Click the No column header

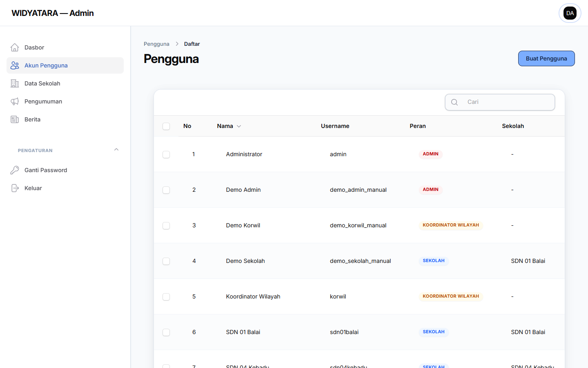(x=187, y=126)
